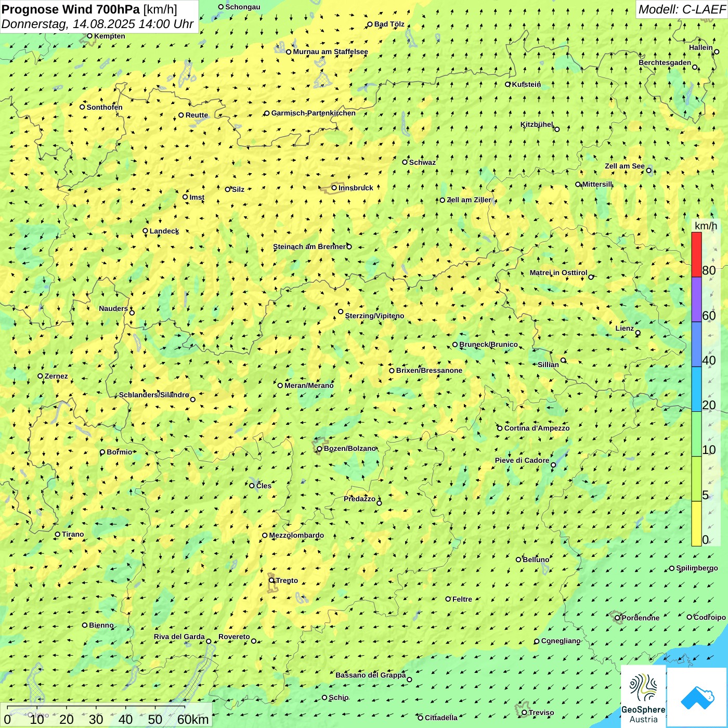Click the 'Bruneck/Brunico' label
Viewport: 728px width, 728px height.
(488, 344)
